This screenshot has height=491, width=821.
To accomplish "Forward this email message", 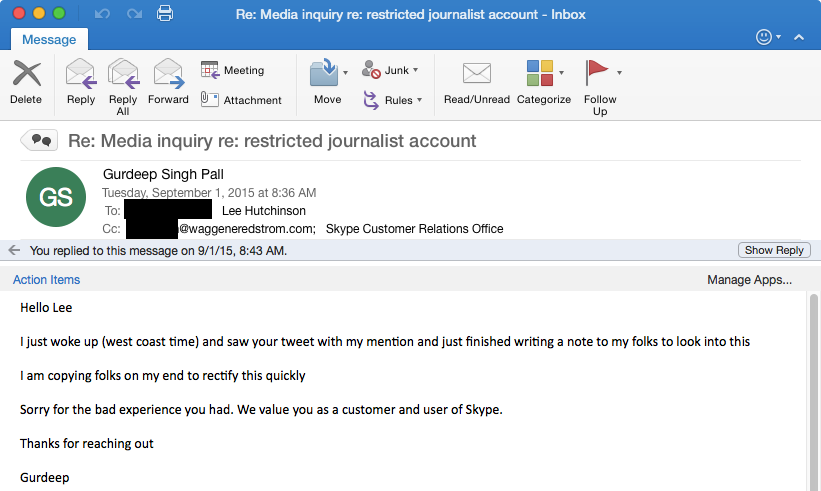I will 168,82.
